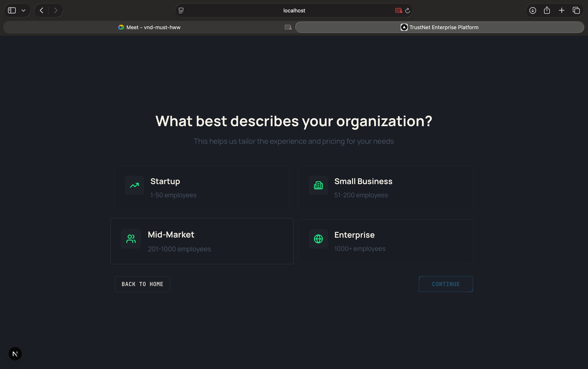Select the Mid-Market option
This screenshot has height=369, width=588.
coord(202,241)
